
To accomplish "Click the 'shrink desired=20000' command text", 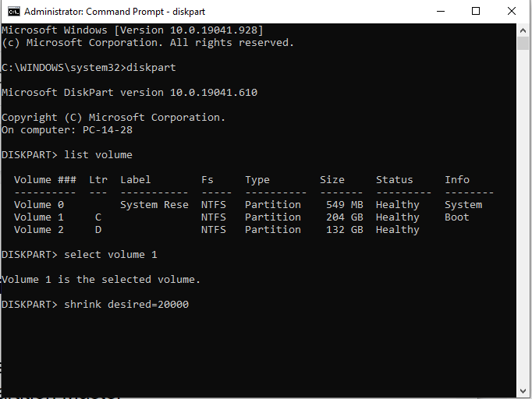I will point(126,305).
